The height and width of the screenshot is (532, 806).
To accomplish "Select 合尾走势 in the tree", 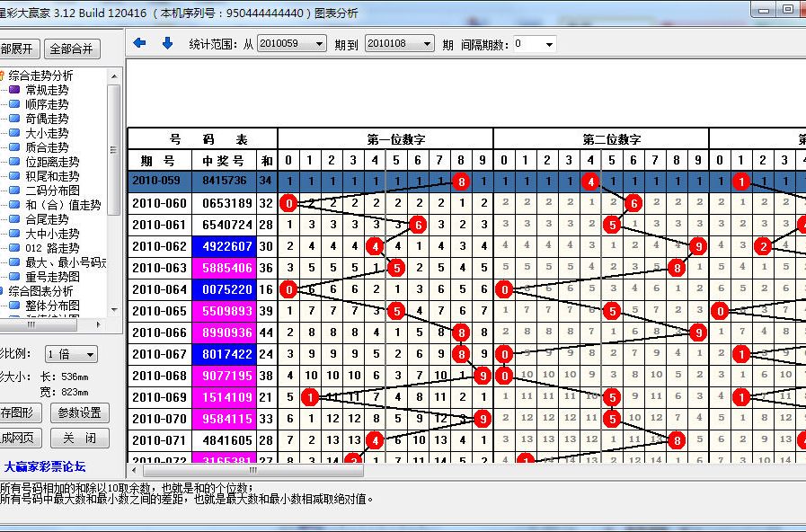I will point(47,219).
